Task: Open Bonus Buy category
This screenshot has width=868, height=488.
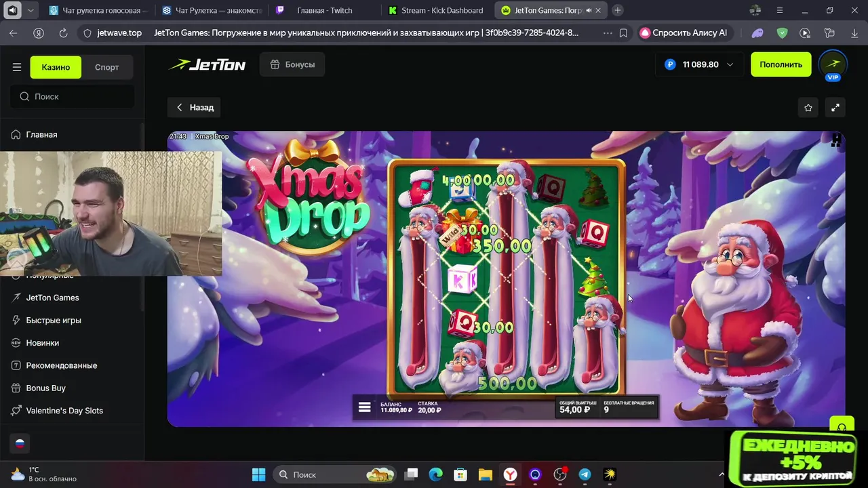Action: point(45,388)
